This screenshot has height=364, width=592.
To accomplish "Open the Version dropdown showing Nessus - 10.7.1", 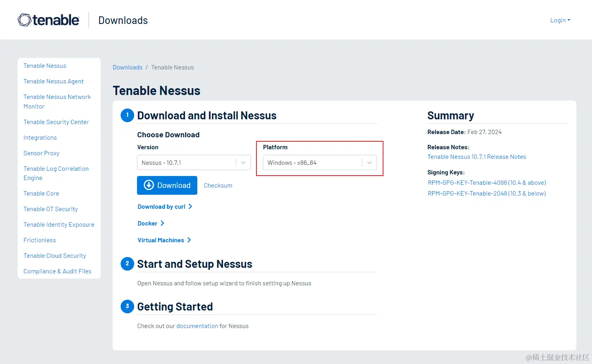I will tap(194, 162).
